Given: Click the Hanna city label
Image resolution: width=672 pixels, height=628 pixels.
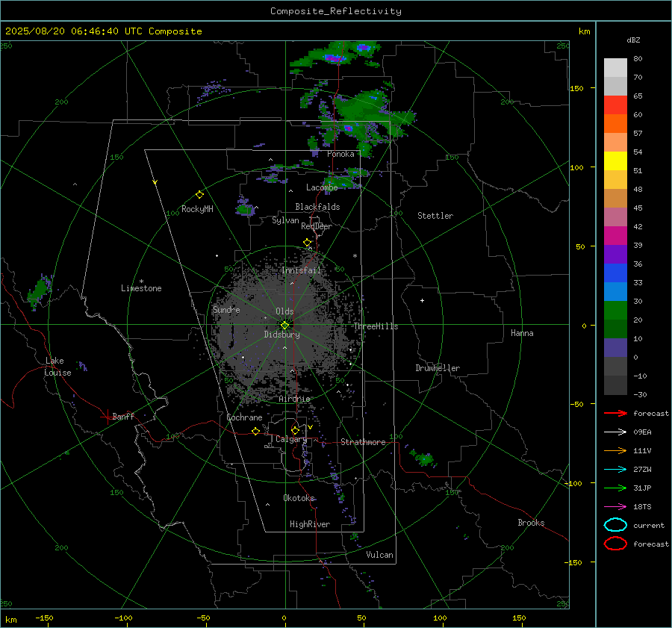Looking at the screenshot, I should point(522,333).
